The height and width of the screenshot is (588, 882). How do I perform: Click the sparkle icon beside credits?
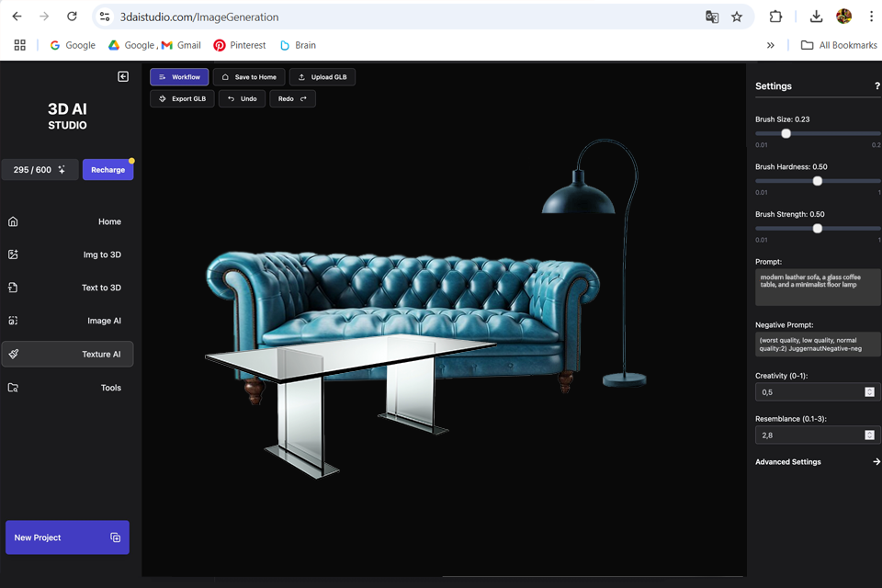(x=62, y=169)
